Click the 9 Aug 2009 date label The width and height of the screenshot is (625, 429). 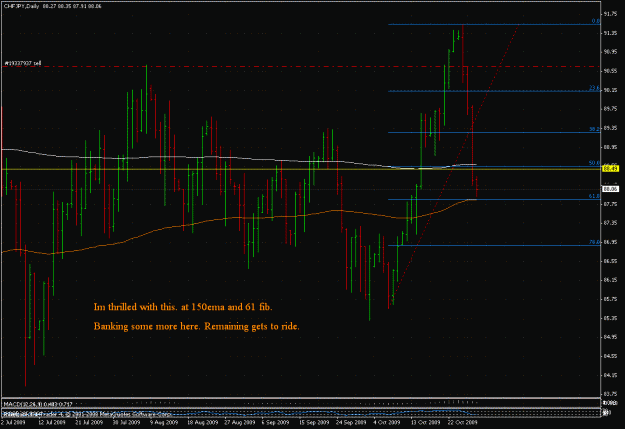click(x=165, y=422)
